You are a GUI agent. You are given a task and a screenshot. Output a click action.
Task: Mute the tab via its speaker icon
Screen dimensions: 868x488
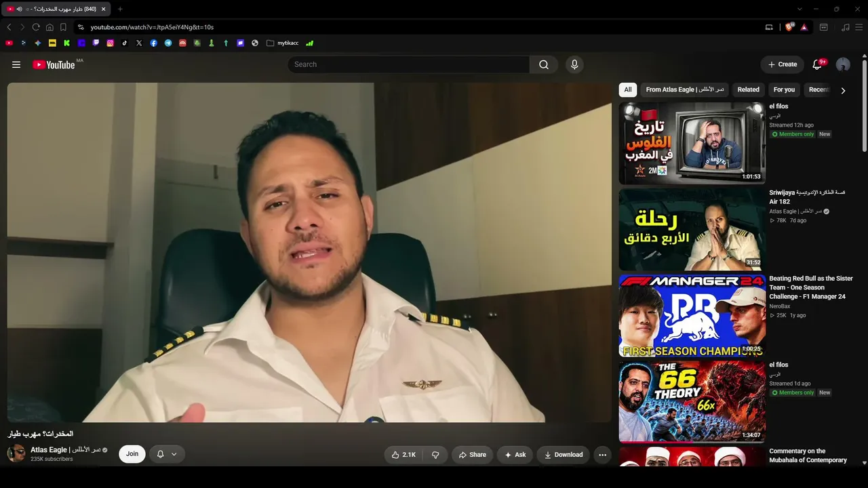(x=19, y=9)
